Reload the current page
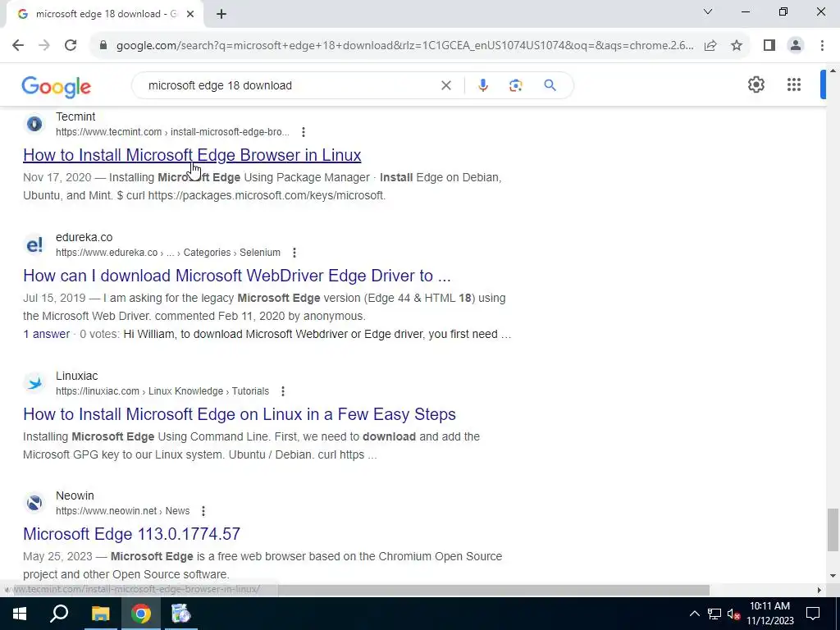This screenshot has width=840, height=630. (71, 46)
